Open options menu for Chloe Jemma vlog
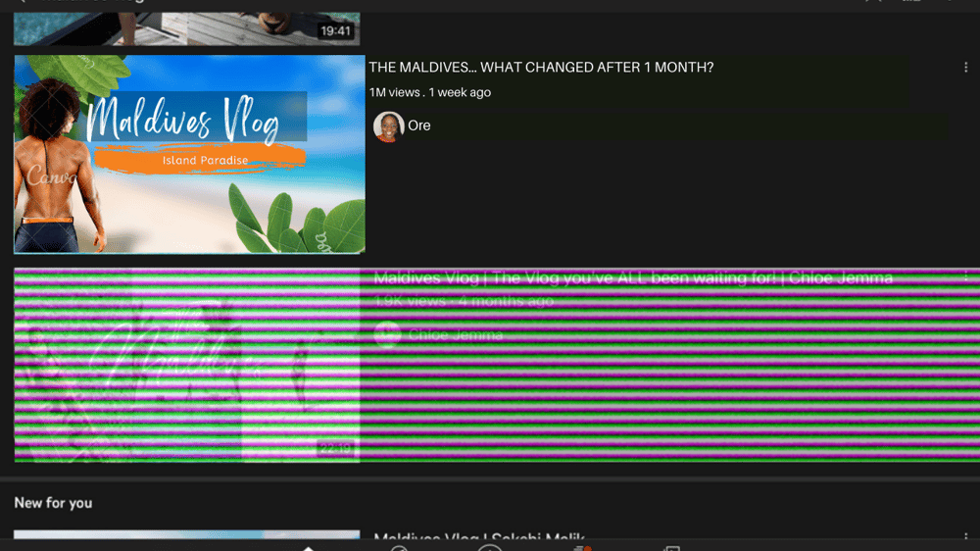Viewport: 980px width, 551px height. 965,275
